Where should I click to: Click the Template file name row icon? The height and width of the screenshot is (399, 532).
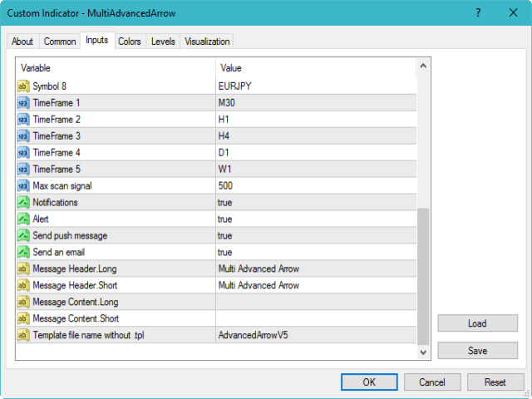[23, 335]
